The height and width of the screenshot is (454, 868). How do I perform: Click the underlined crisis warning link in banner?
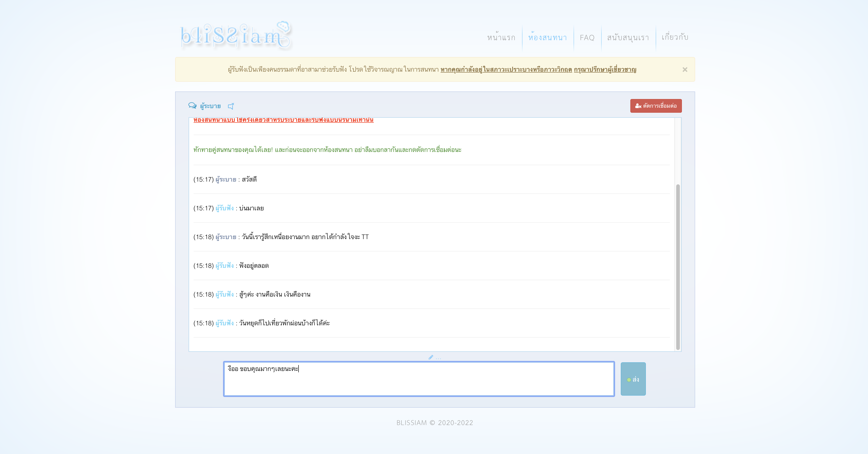[506, 69]
